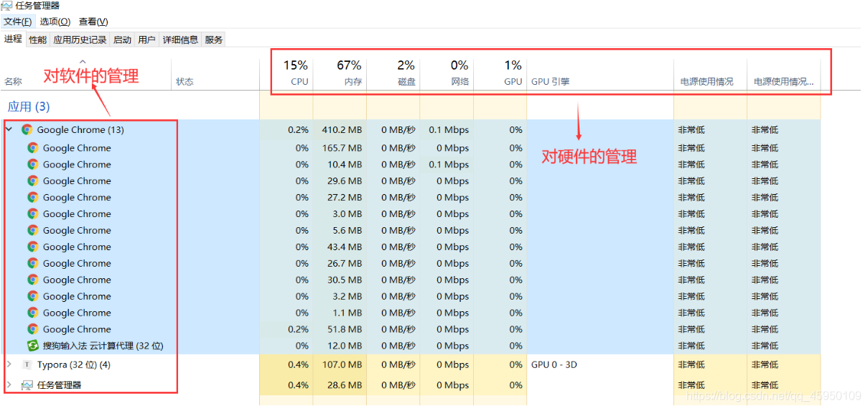Click Chrome icon in the 29.6 MB row
The height and width of the screenshot is (409, 868).
point(32,181)
